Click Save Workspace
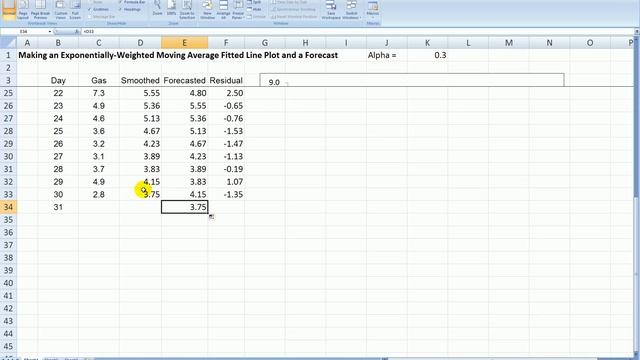Screen dimensions: 640x360 click(x=331, y=10)
